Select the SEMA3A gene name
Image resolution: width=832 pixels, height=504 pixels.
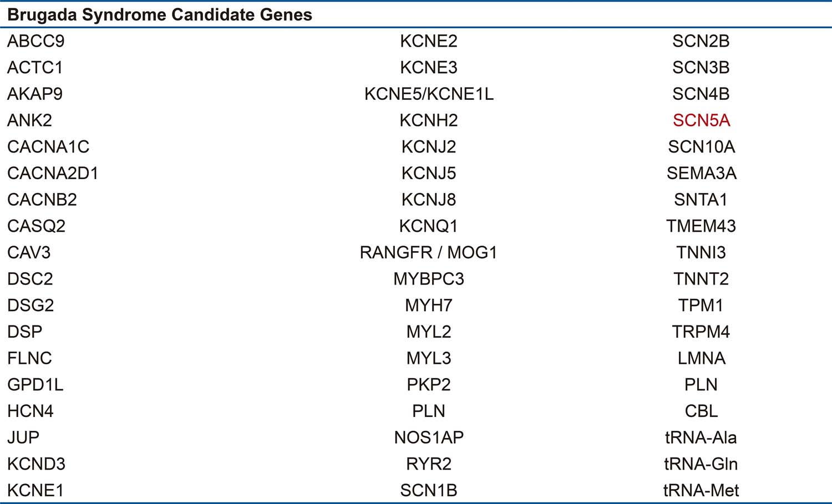[x=701, y=174]
